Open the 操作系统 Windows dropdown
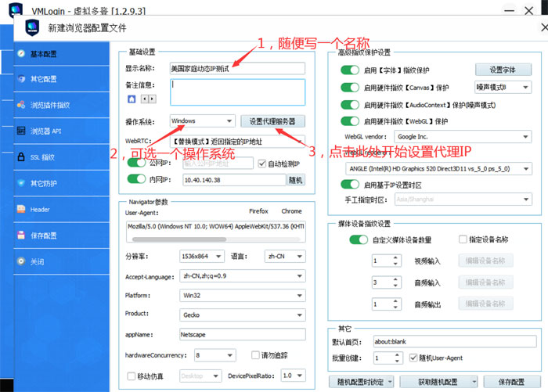The image size is (548, 392). tap(203, 120)
